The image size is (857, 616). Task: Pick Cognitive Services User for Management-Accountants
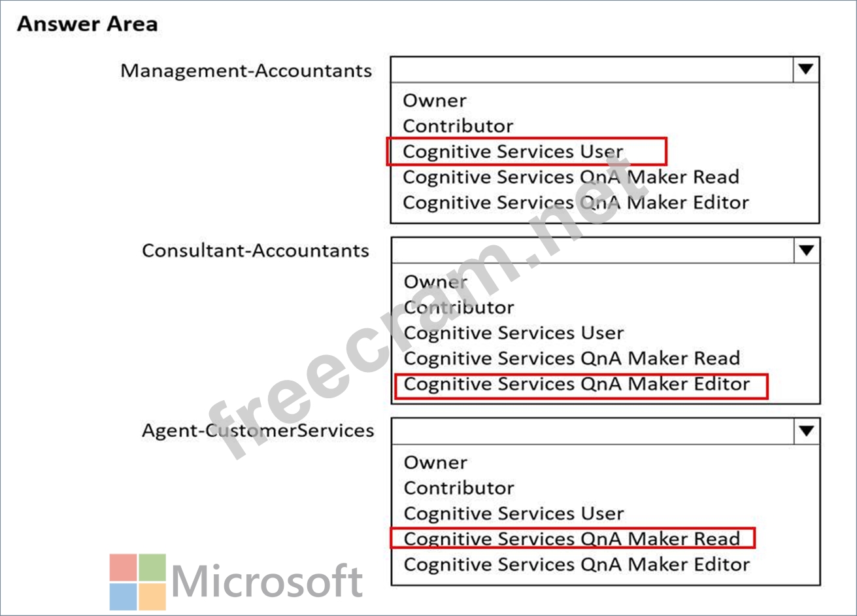coord(513,152)
